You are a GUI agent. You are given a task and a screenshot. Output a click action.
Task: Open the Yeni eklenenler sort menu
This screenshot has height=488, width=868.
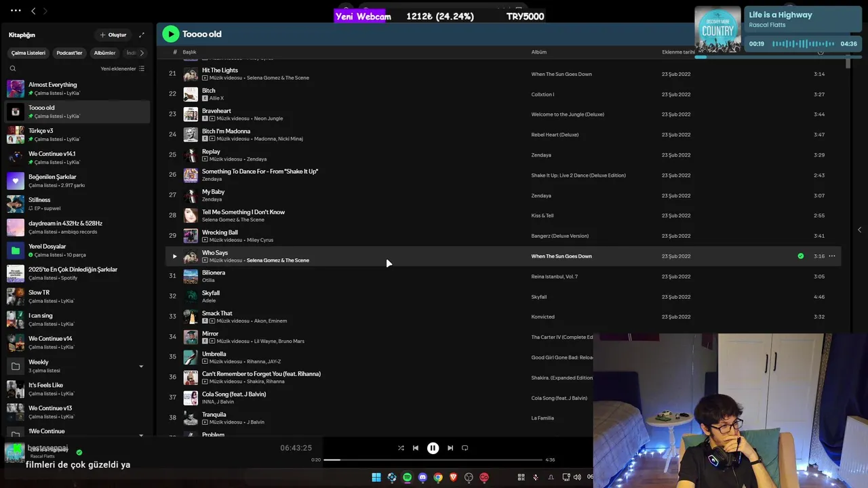coord(123,68)
